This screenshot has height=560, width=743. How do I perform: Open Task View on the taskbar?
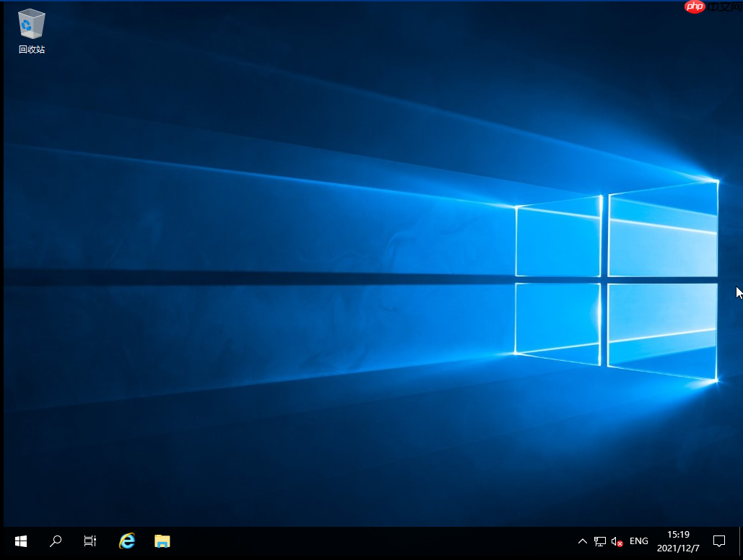click(90, 541)
